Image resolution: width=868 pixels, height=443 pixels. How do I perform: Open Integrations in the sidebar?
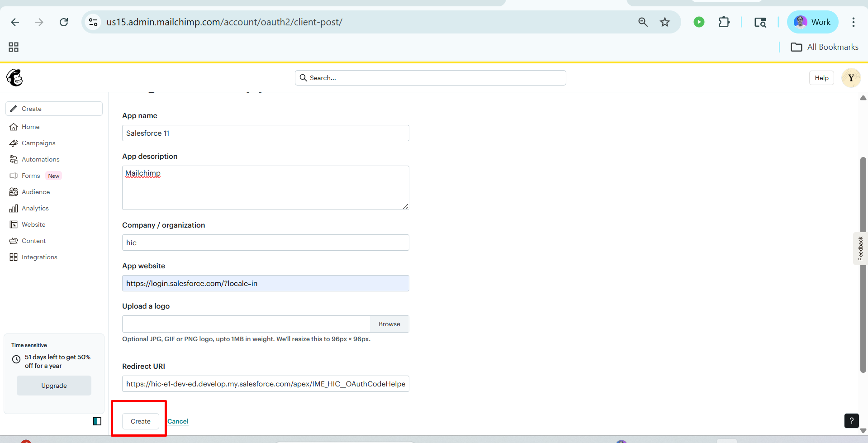click(39, 257)
